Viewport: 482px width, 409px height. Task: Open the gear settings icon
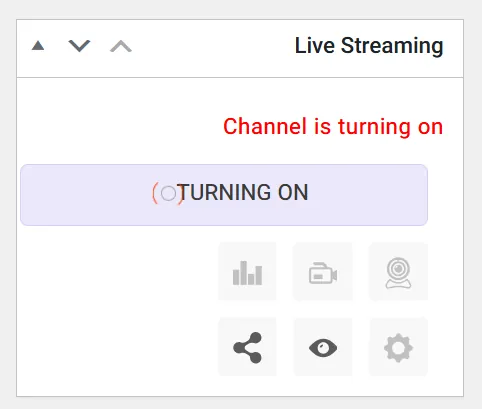click(x=398, y=347)
